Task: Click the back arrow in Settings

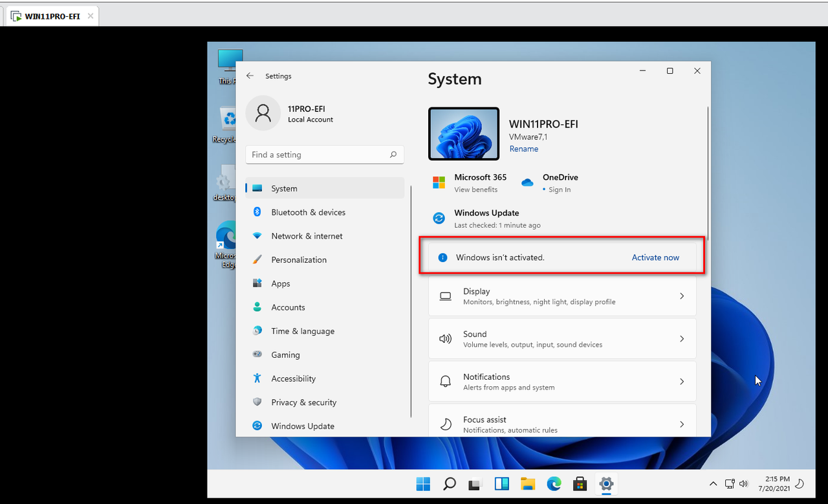Action: [x=250, y=76]
